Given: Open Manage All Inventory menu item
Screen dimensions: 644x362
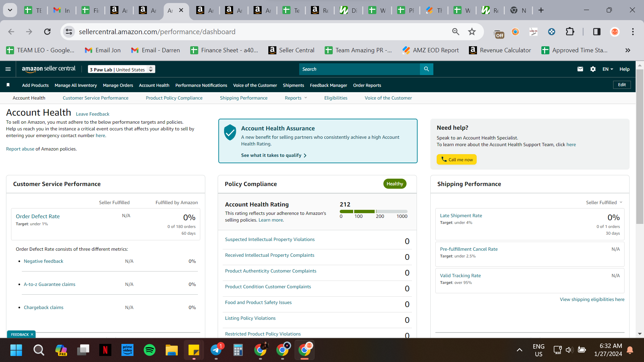Looking at the screenshot, I should coord(76,85).
